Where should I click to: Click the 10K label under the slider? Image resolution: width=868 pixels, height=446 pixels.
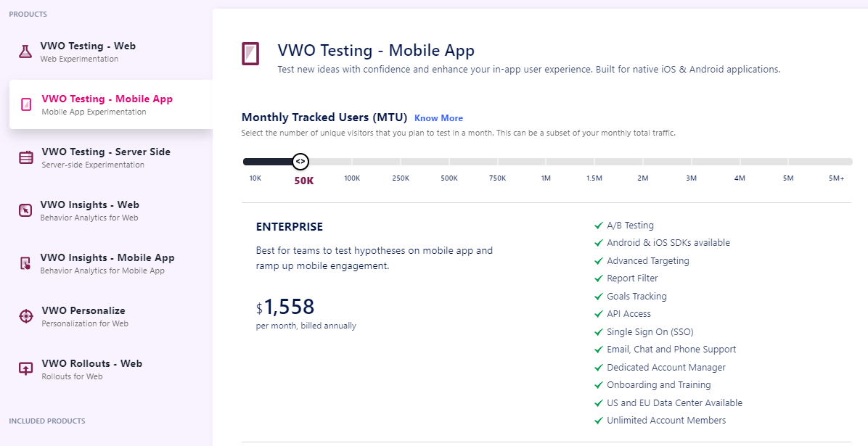[x=255, y=178]
